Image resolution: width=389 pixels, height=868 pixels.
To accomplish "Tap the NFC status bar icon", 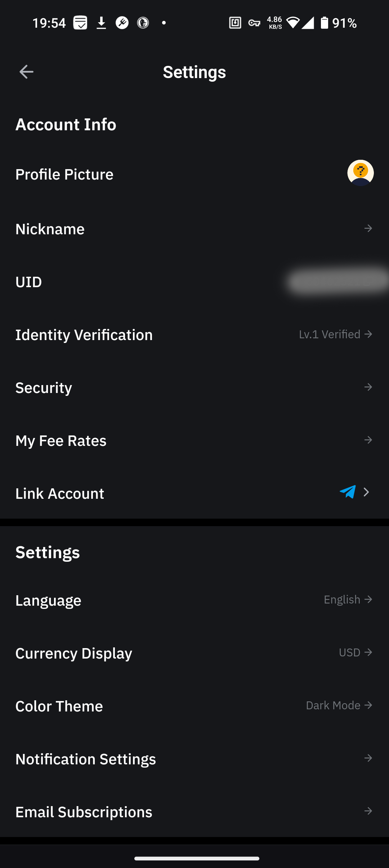I will click(235, 23).
